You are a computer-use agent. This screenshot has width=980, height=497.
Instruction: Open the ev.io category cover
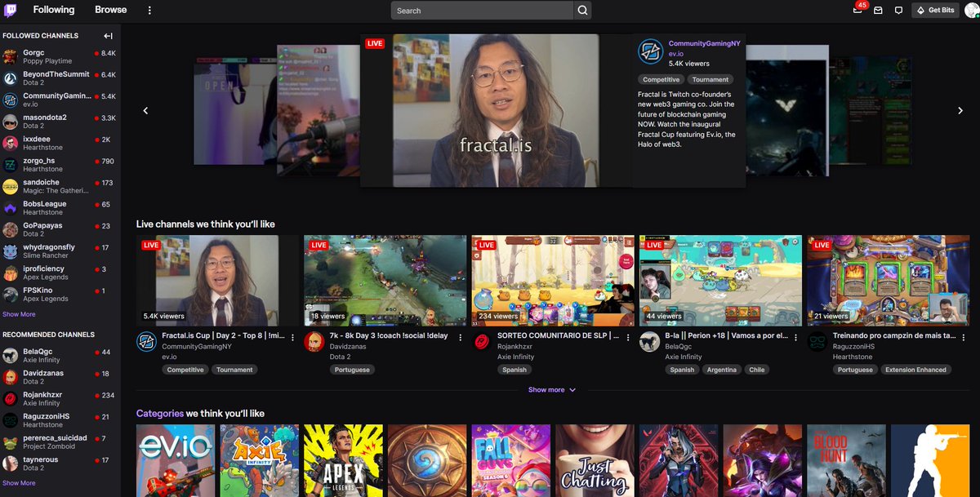[176, 460]
